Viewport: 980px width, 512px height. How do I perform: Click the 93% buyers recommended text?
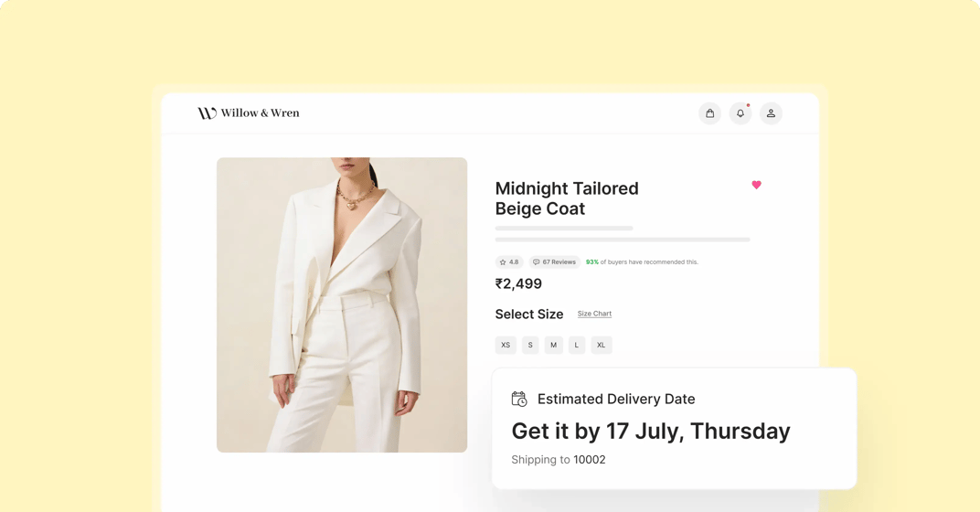[642, 261]
